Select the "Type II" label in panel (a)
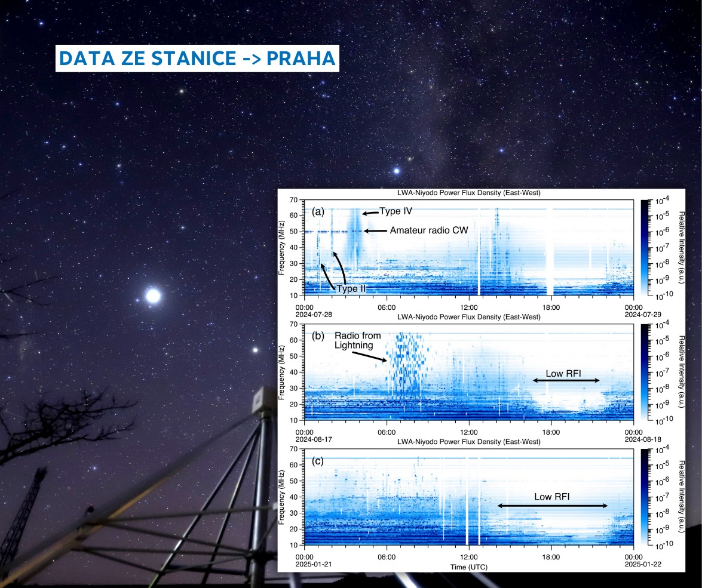Screen dimensions: 702x588 (x=351, y=289)
